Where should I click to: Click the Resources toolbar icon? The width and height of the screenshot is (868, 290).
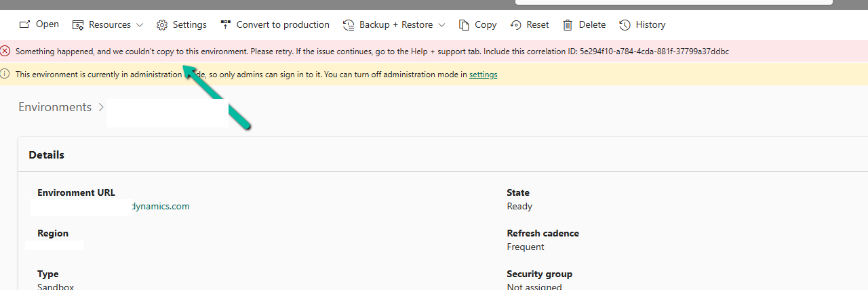[x=78, y=25]
